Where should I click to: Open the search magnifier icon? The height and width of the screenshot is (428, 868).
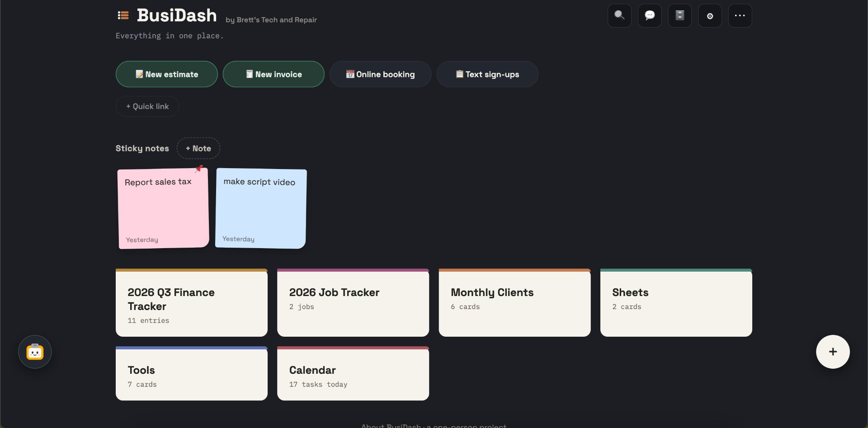coord(619,16)
